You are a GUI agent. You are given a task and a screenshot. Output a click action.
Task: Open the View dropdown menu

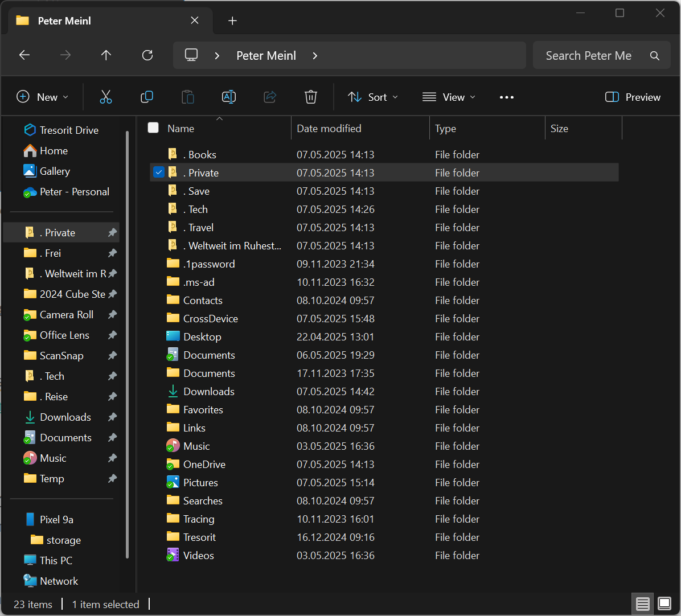(x=449, y=97)
